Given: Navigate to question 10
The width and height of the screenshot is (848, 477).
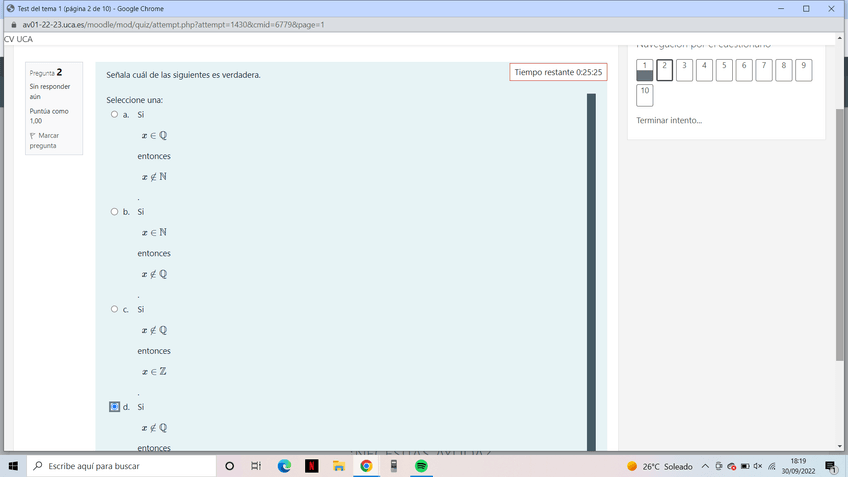Looking at the screenshot, I should 644,95.
